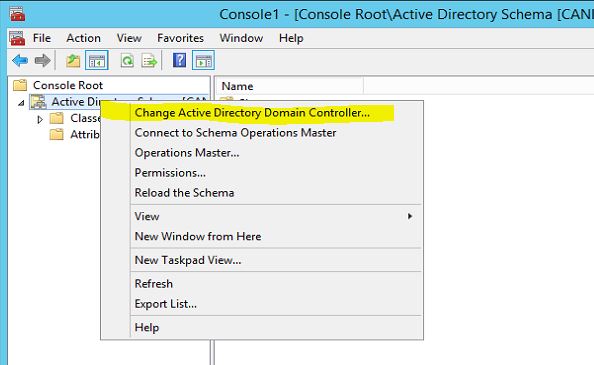Click the Attributes folder icon

[56, 134]
